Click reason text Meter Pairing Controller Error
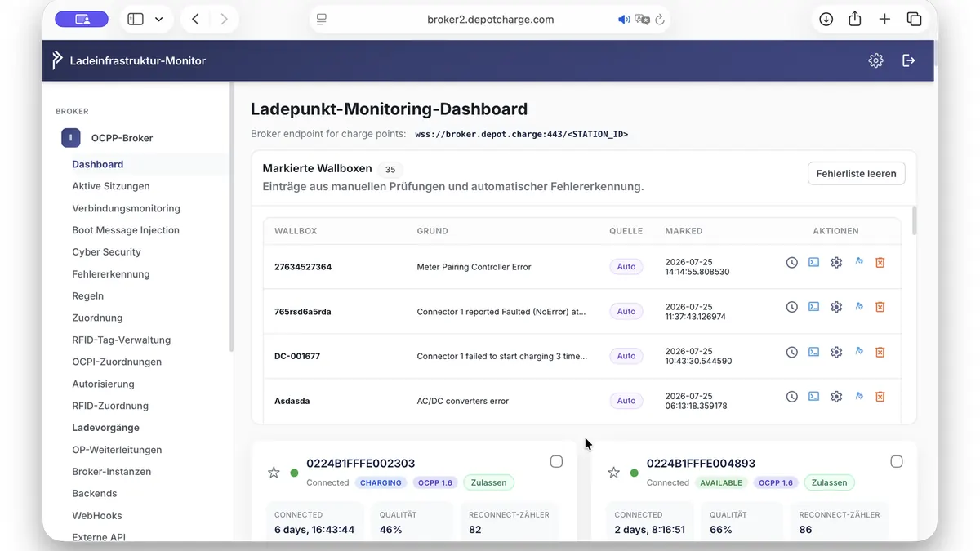This screenshot has height=551, width=980. coord(474,267)
